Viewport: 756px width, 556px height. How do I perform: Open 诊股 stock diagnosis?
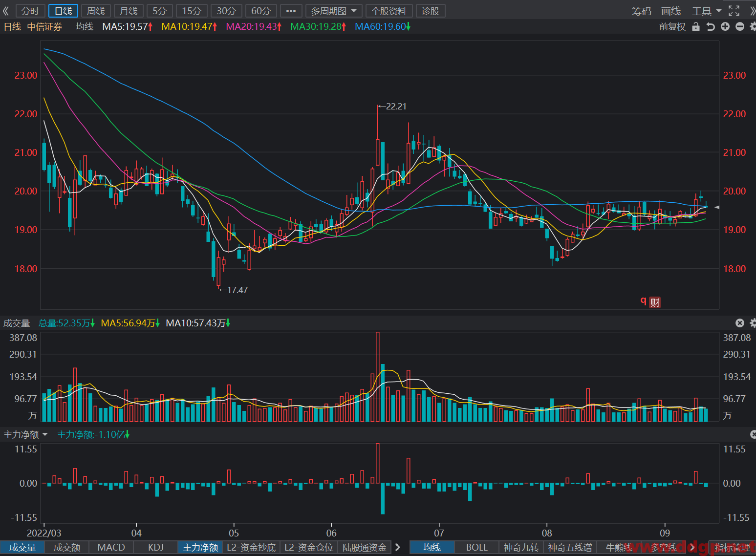pos(431,11)
